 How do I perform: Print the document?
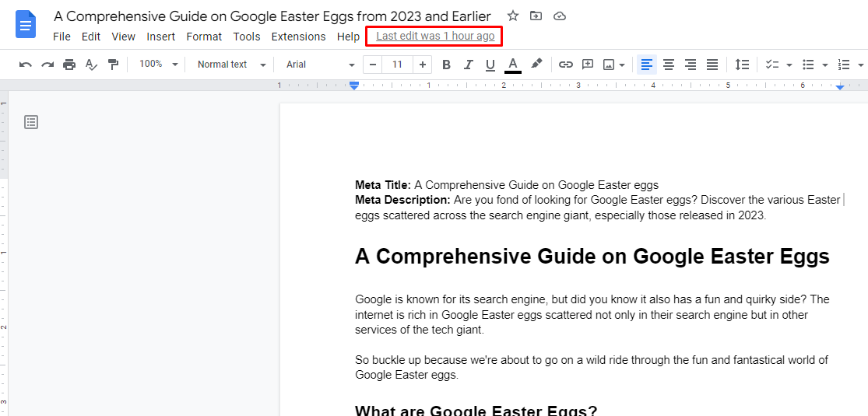[x=69, y=65]
